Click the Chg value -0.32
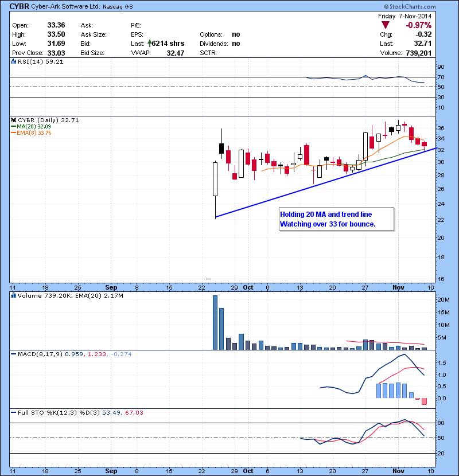459x476 pixels. click(x=423, y=34)
